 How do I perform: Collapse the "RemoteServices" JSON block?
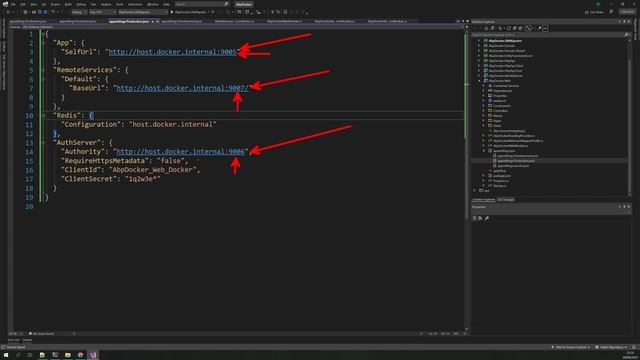click(43, 70)
